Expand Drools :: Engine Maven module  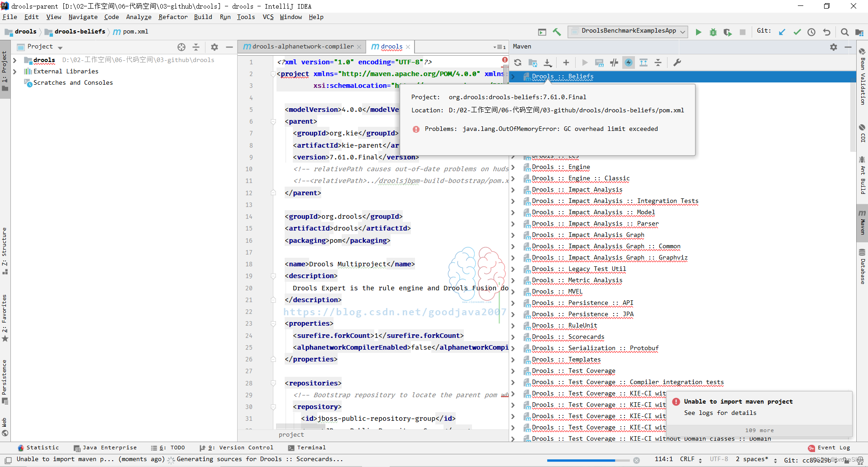tap(513, 167)
